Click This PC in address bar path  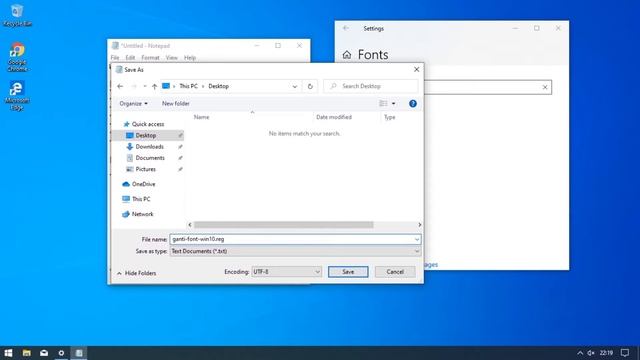click(x=188, y=86)
